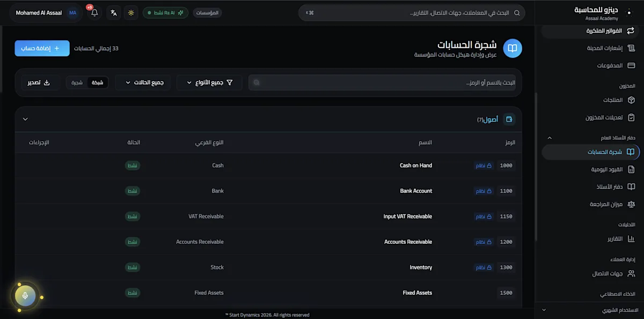Toggle light theme via sun icon
Screen dimensions: 644x319
pos(131,13)
